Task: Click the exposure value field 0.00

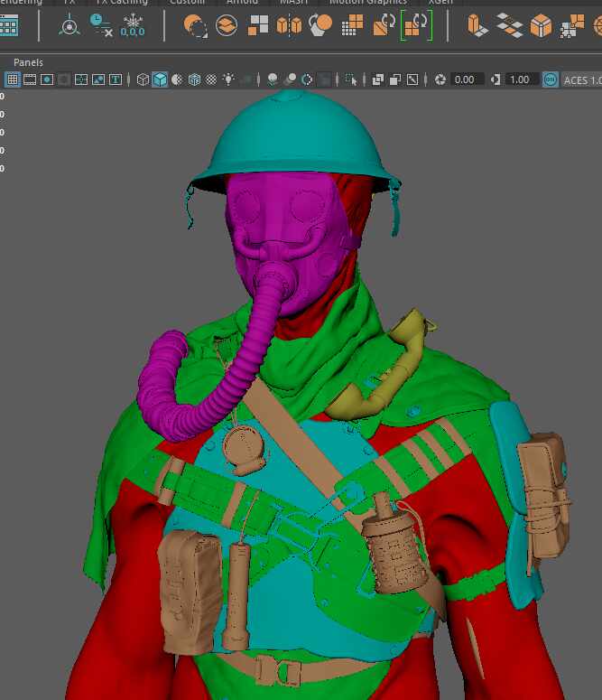Action: click(467, 79)
